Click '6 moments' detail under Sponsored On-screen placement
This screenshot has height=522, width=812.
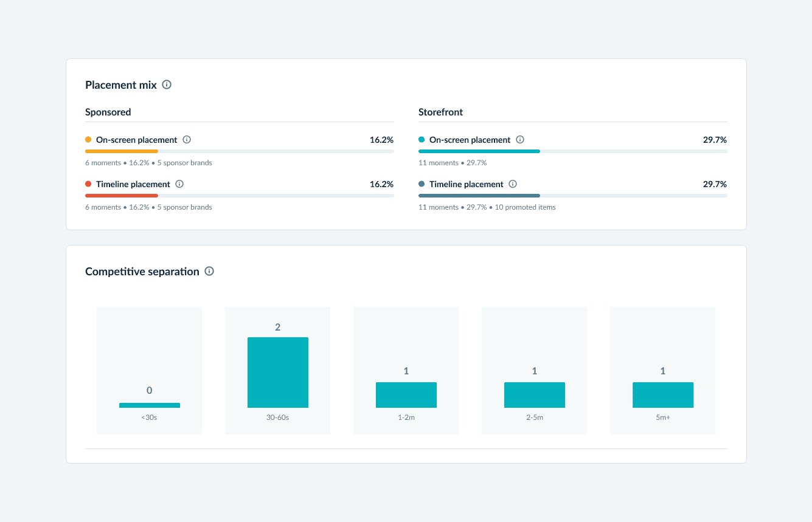[x=103, y=163]
